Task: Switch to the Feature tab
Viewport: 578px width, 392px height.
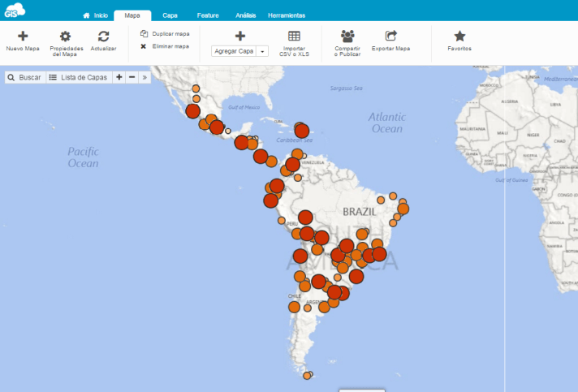Action: (x=208, y=15)
